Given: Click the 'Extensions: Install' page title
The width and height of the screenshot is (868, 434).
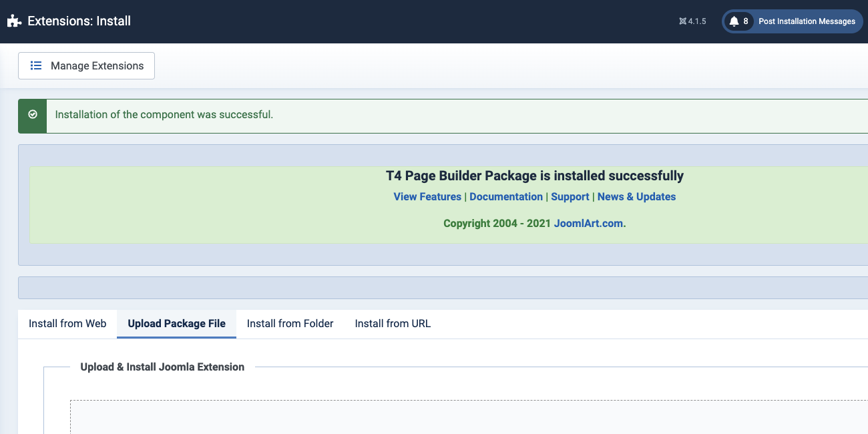Looking at the screenshot, I should 79,21.
